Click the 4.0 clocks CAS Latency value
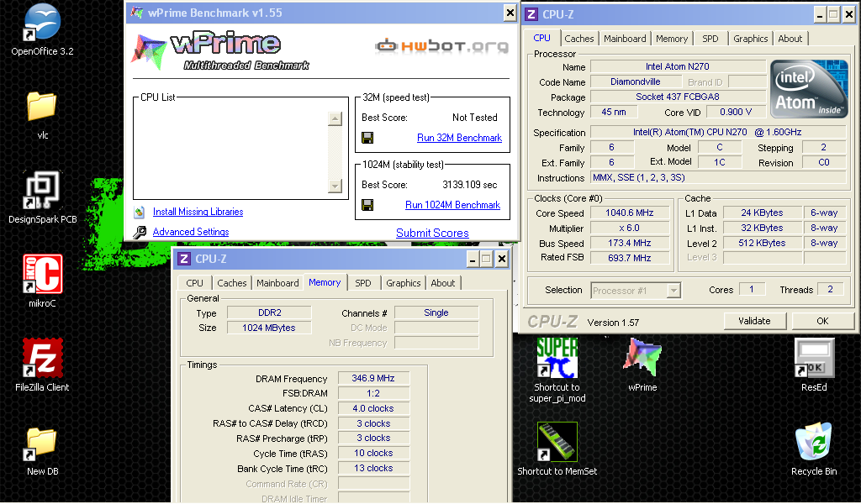This screenshot has width=861, height=504. (373, 408)
